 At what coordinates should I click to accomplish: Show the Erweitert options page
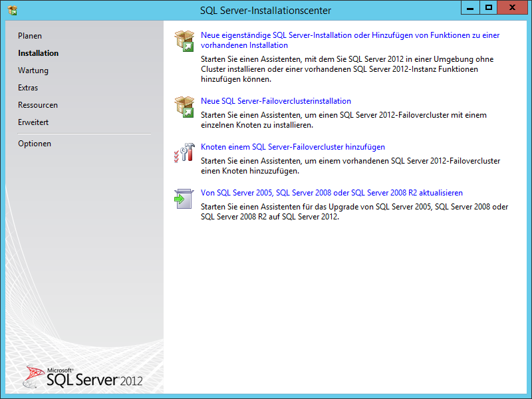click(x=33, y=122)
